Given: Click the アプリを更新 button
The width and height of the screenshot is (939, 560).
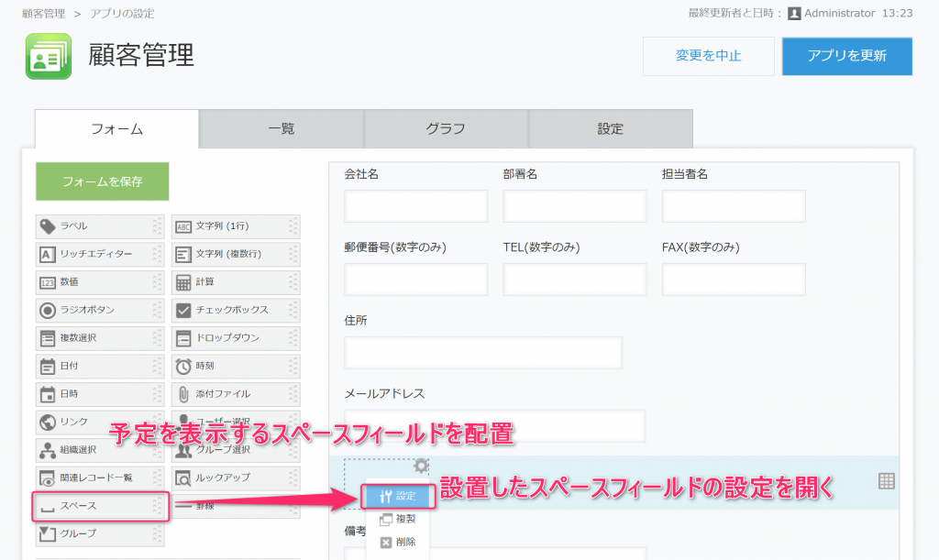Looking at the screenshot, I should click(x=846, y=56).
